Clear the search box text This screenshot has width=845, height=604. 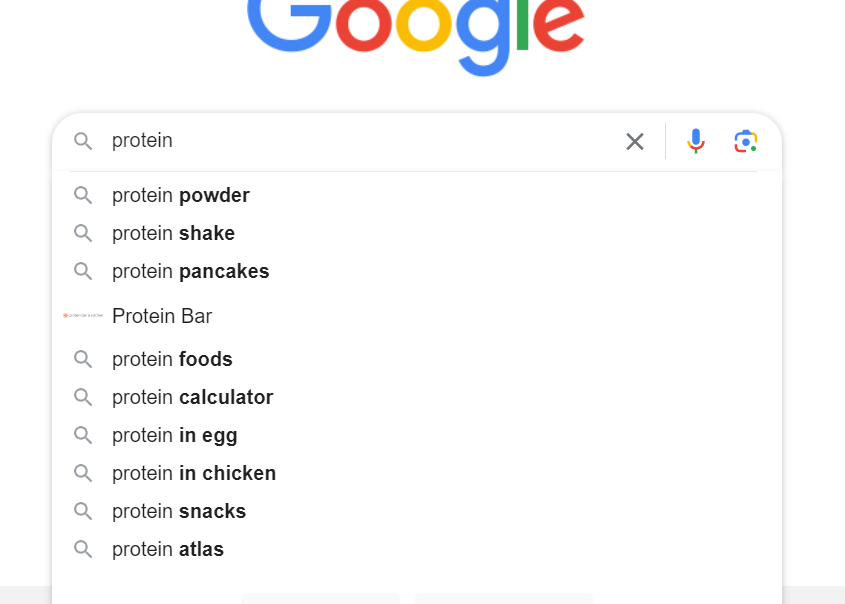[635, 141]
